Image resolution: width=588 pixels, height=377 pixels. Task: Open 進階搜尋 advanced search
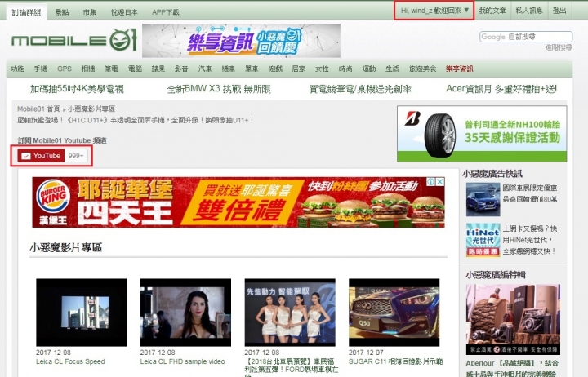tap(559, 47)
